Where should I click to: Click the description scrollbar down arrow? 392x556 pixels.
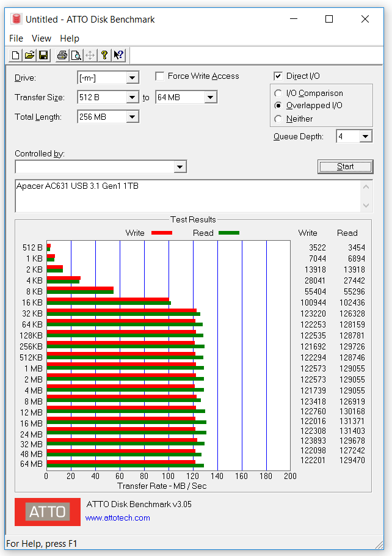[366, 206]
